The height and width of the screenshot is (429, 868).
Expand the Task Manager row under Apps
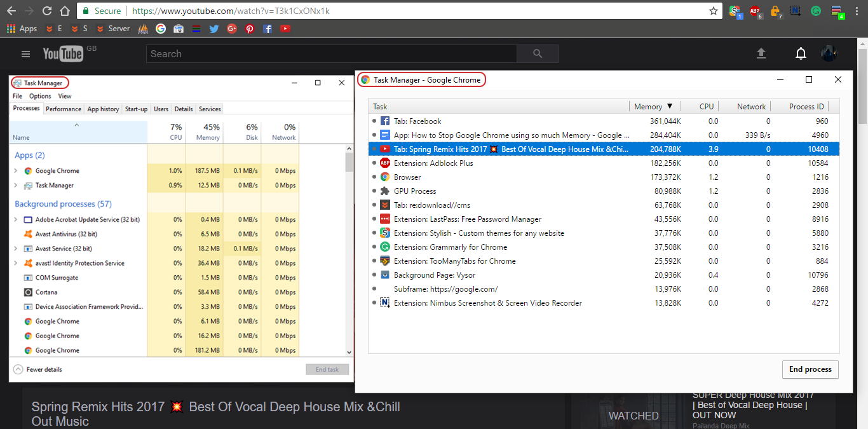(x=15, y=186)
